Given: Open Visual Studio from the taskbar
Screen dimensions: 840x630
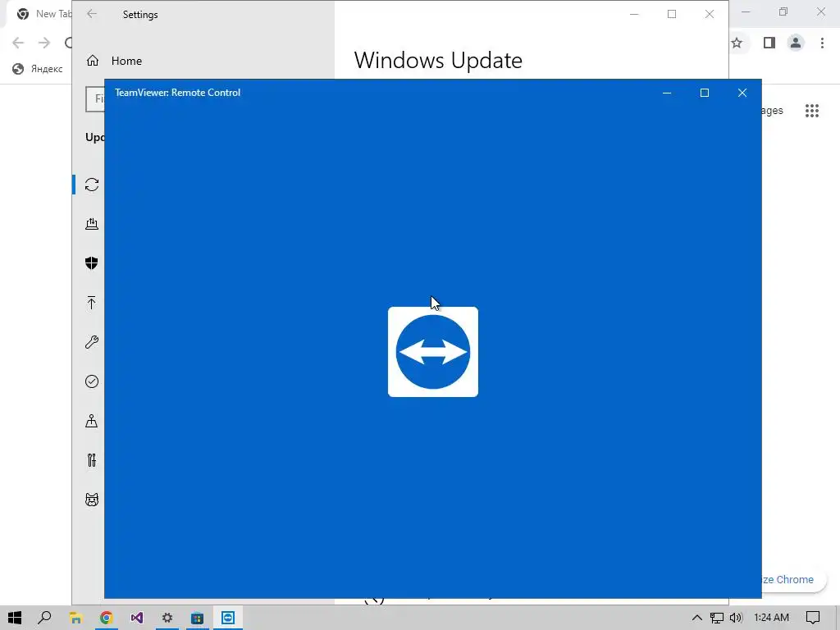Looking at the screenshot, I should tap(137, 618).
